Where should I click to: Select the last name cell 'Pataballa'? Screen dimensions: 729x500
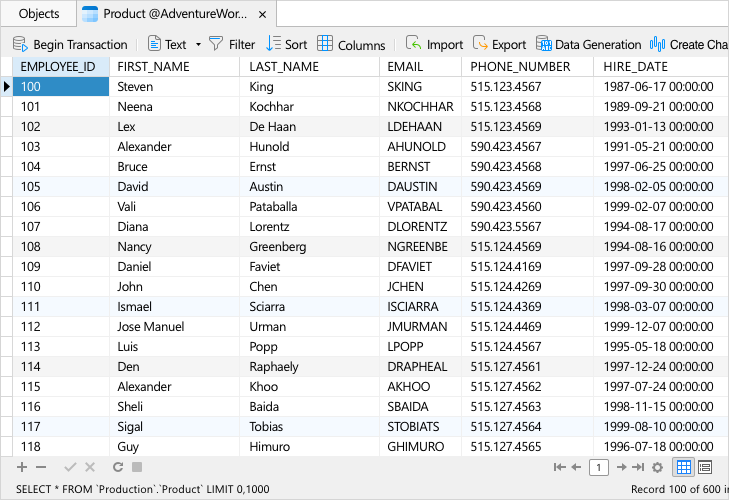[x=310, y=207]
